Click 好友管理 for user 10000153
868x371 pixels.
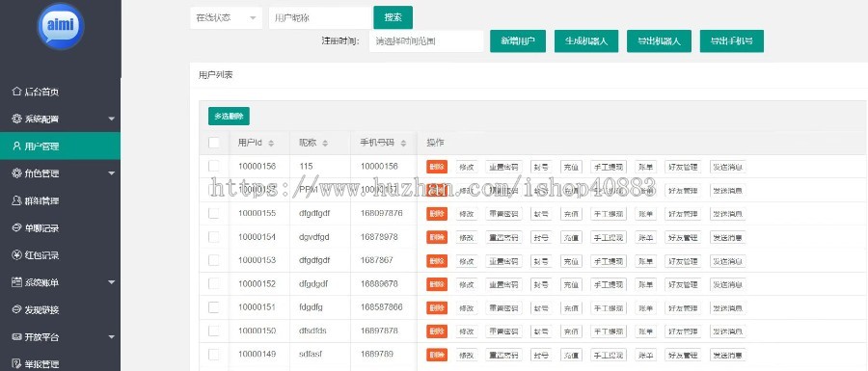[683, 261]
